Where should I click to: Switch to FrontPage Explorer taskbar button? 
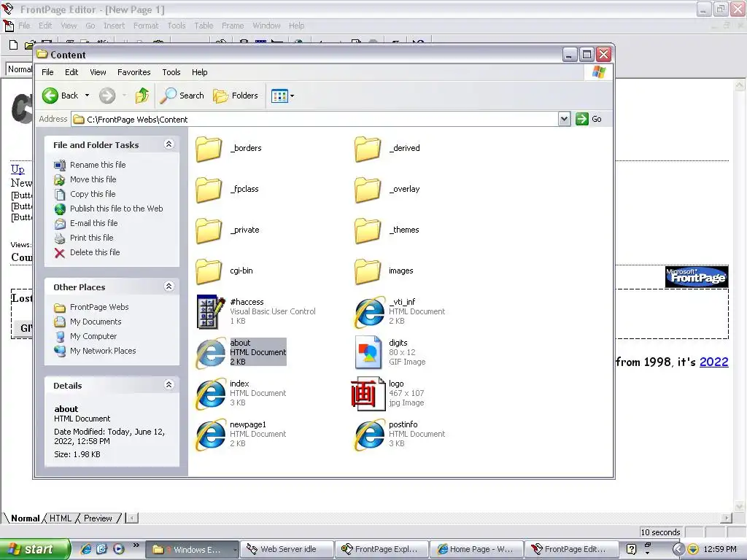click(x=381, y=549)
